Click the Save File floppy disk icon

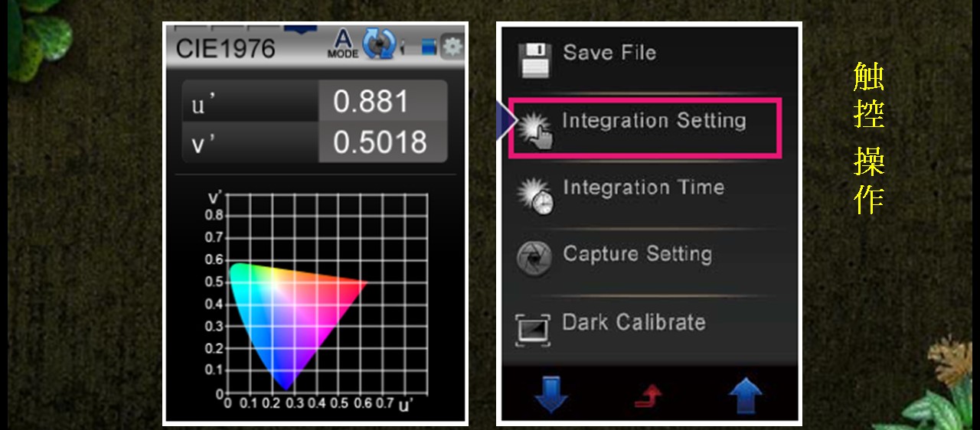pos(534,60)
